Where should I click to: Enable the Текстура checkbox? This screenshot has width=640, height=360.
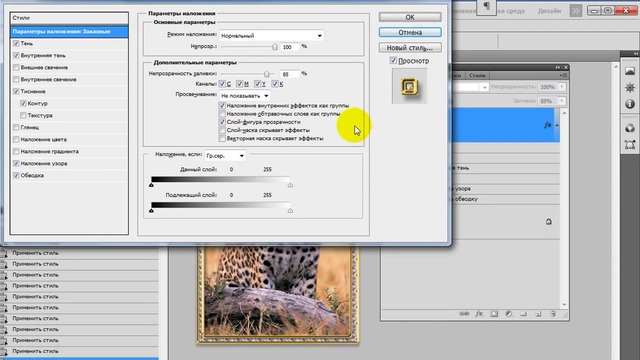(x=23, y=116)
